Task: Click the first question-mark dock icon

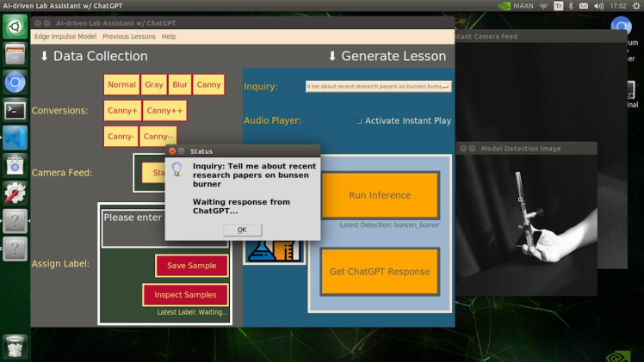Action: (x=15, y=221)
